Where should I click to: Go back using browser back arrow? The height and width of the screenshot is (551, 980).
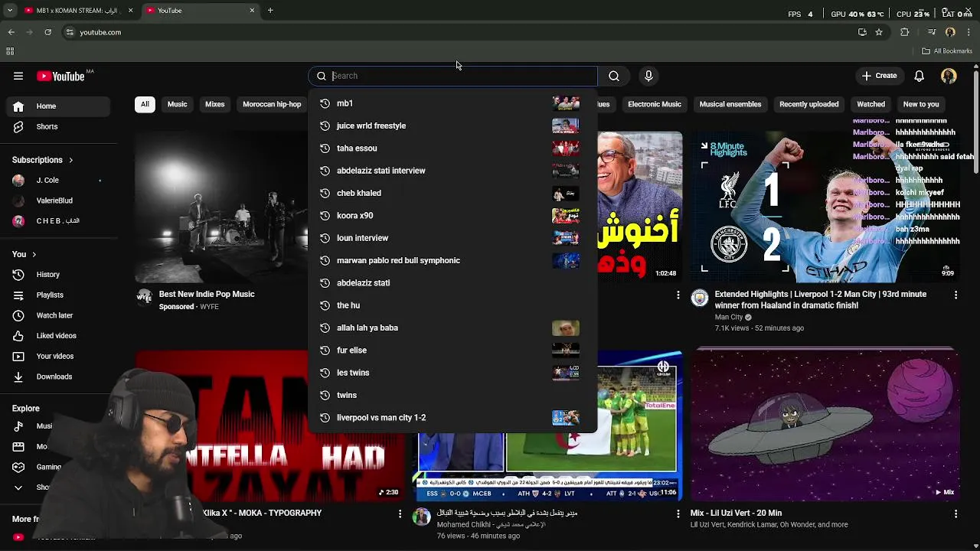[11, 32]
